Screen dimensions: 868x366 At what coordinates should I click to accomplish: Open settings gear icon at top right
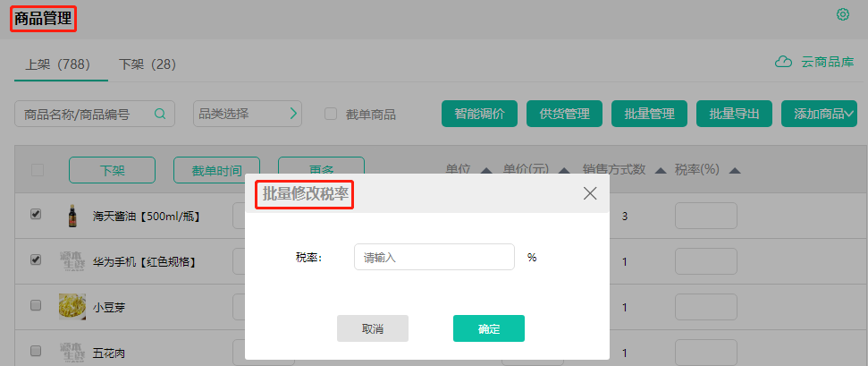[843, 14]
